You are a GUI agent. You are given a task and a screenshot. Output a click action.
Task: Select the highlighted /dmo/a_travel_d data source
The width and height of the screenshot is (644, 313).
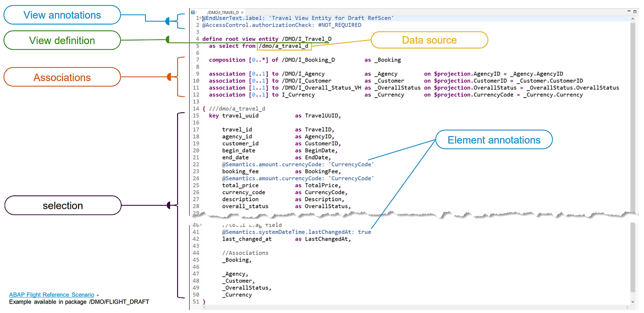click(x=284, y=46)
